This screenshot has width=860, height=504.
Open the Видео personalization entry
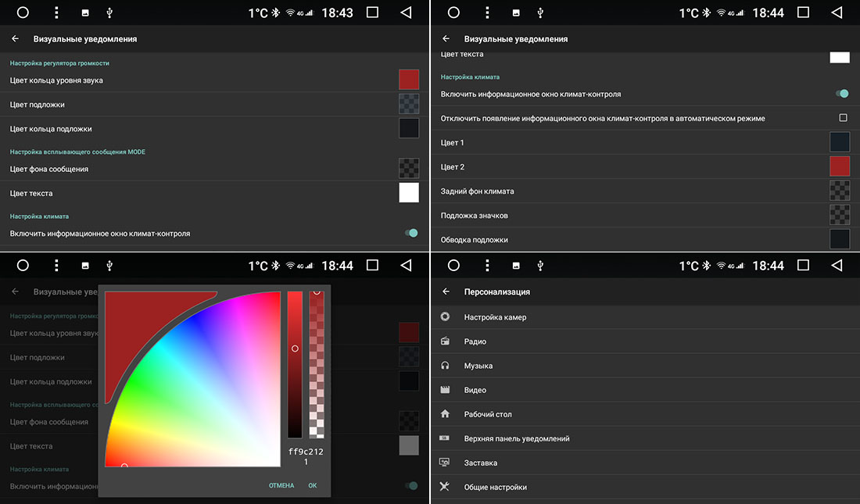tap(646, 389)
